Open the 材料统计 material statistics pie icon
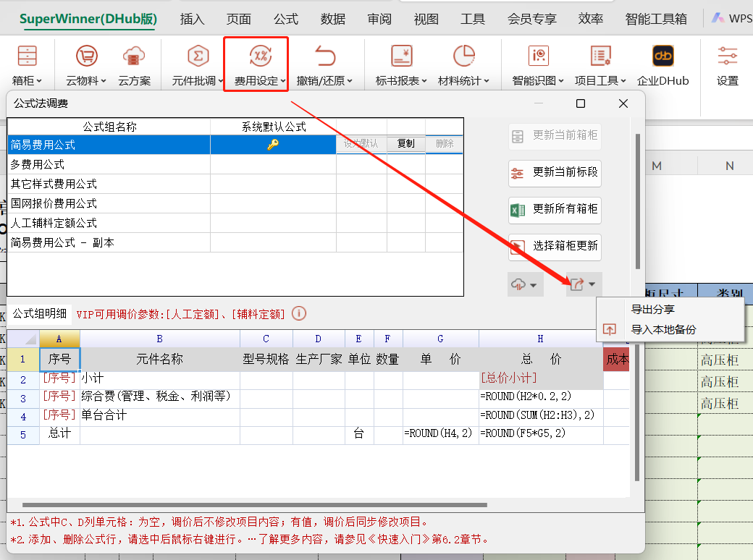753x560 pixels. 464,56
